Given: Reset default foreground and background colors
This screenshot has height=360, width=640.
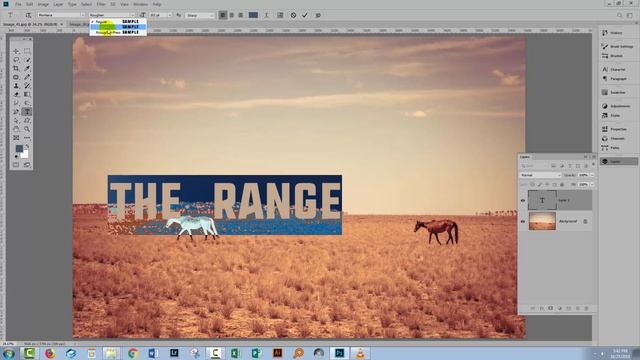Looking at the screenshot, I should 16,156.
